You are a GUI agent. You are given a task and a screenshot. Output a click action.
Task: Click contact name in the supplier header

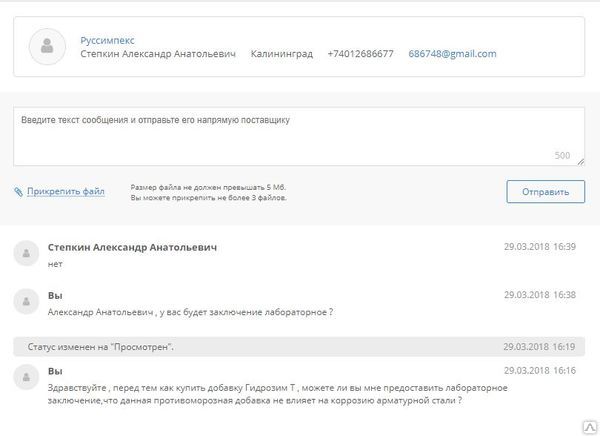157,54
